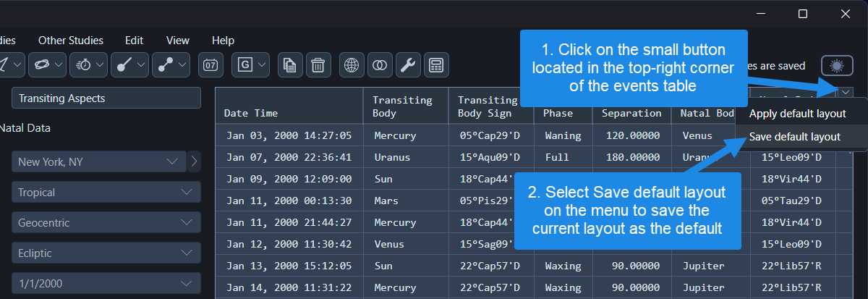
Task: Click the arrow button beside New York, NY
Action: (x=194, y=161)
